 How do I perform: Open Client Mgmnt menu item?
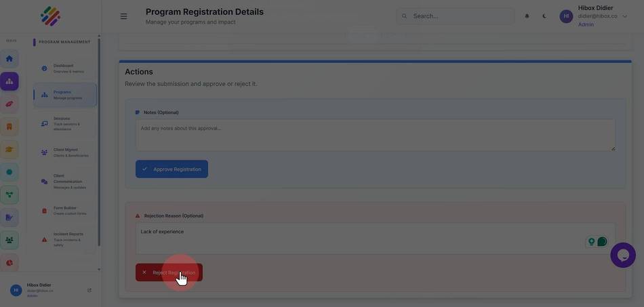(x=65, y=152)
